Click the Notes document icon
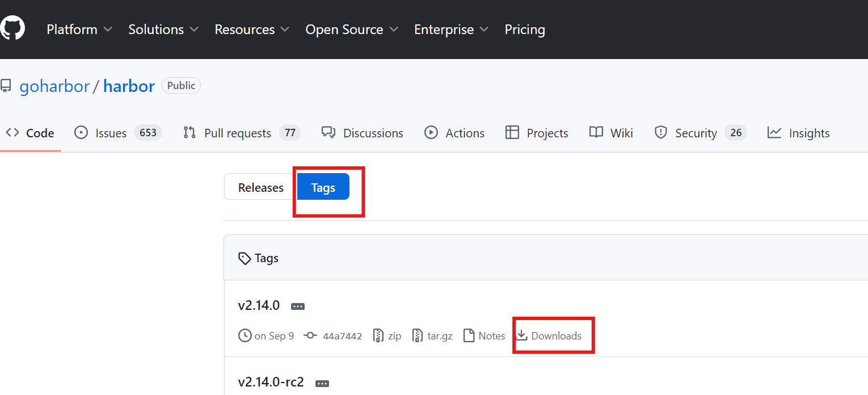 (469, 335)
